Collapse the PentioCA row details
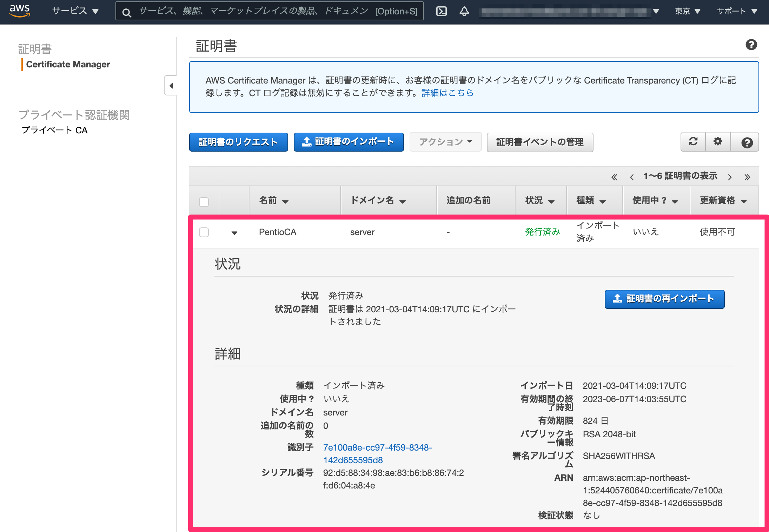 (x=234, y=233)
